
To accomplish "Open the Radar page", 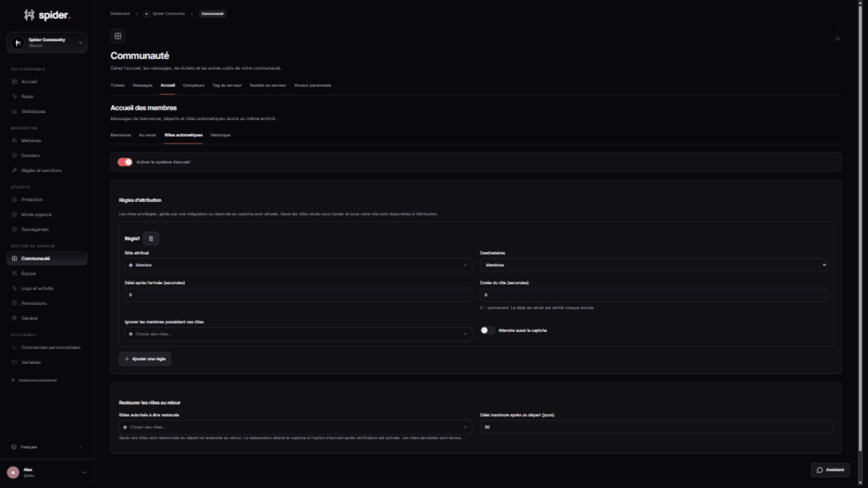I will click(x=47, y=97).
